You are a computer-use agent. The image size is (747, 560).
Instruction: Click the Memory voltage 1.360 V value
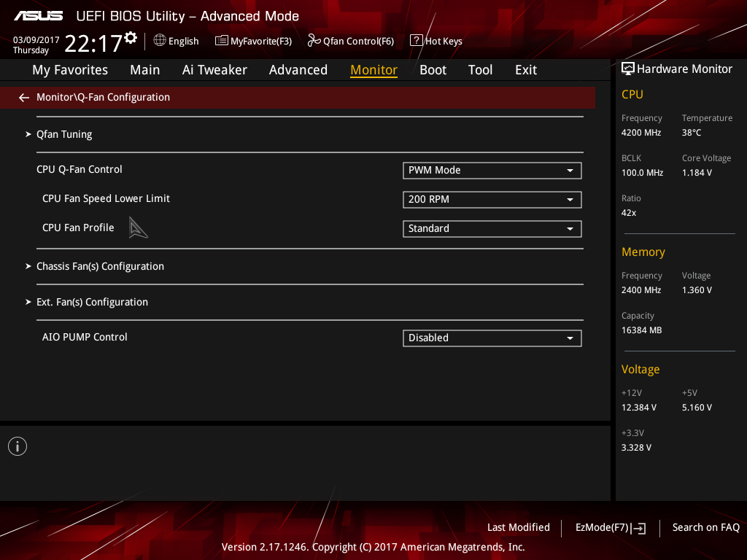click(x=697, y=290)
